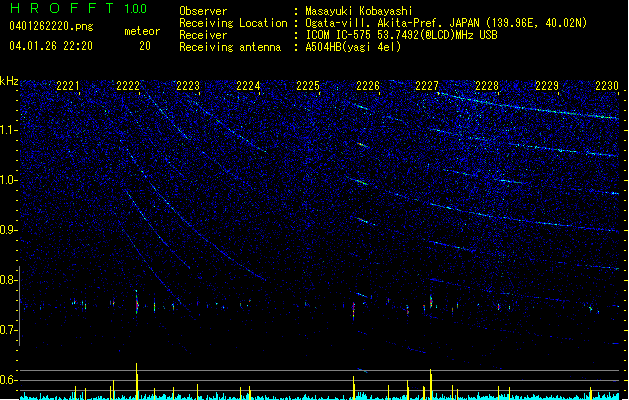This screenshot has width=629, height=400.
Task: Click the ICOM IC-575 receiver text
Action: click(x=402, y=35)
